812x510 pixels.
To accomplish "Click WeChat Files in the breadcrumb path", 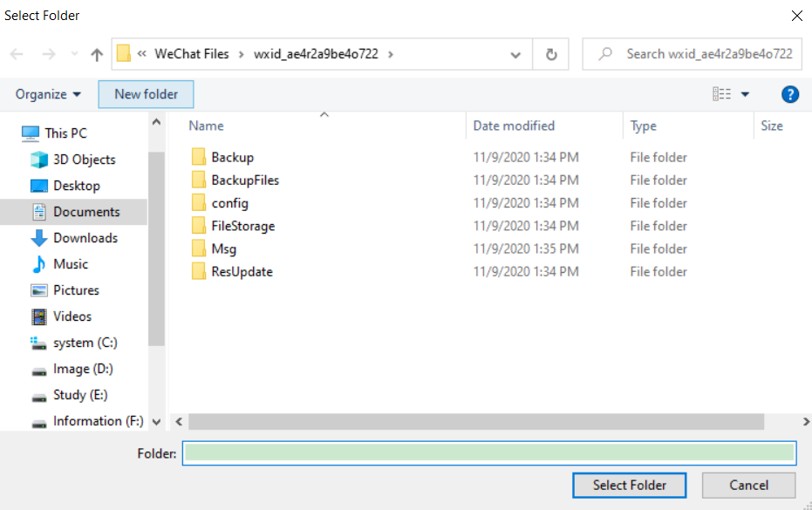I will tap(194, 53).
